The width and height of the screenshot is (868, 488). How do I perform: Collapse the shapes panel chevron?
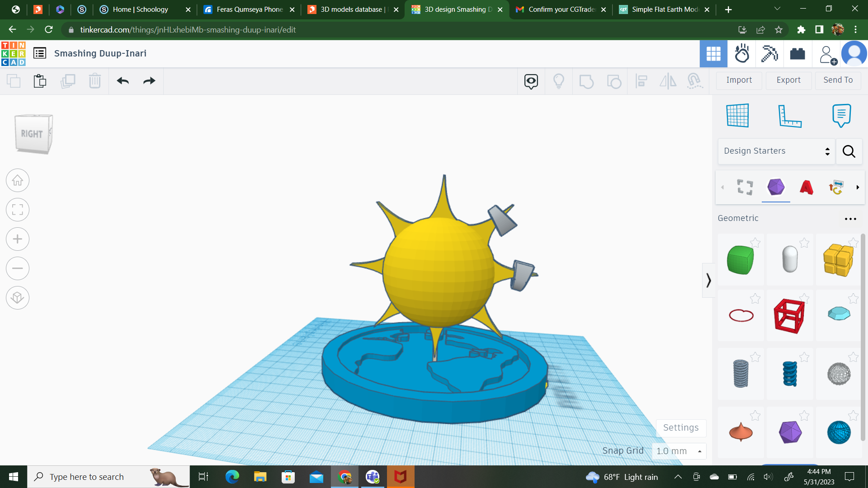(x=708, y=280)
